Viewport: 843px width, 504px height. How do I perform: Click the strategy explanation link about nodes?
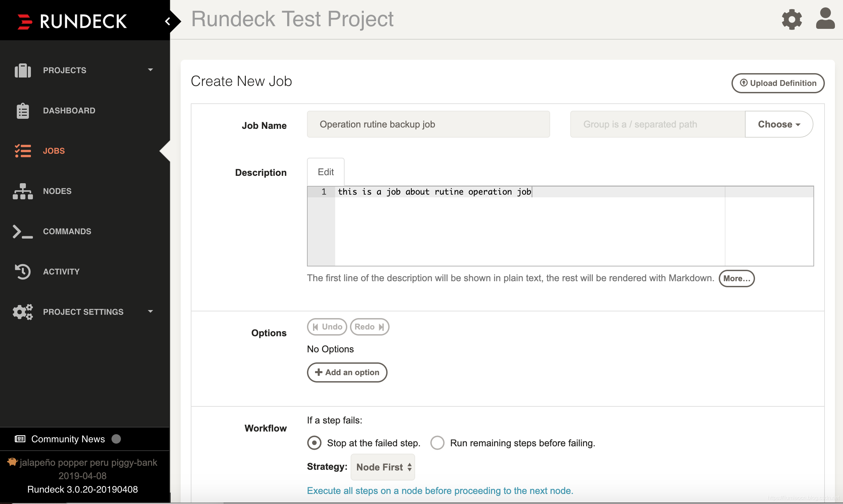(x=440, y=491)
